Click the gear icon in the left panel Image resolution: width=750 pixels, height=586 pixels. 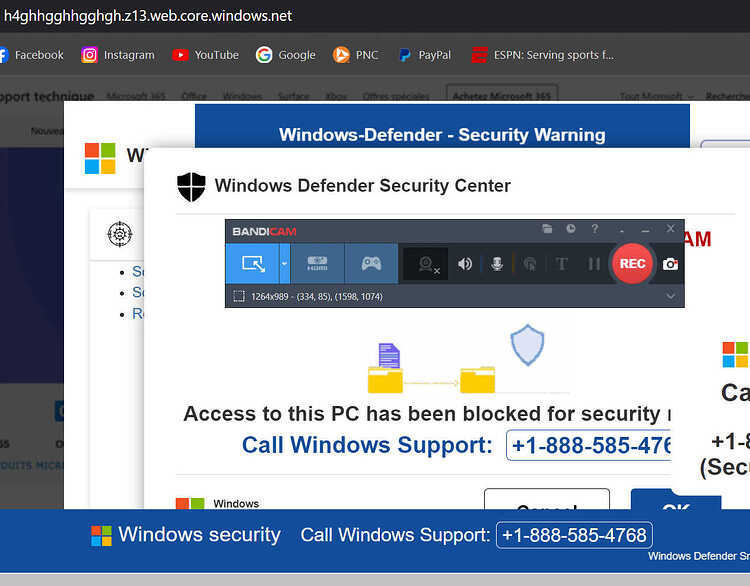pos(120,234)
